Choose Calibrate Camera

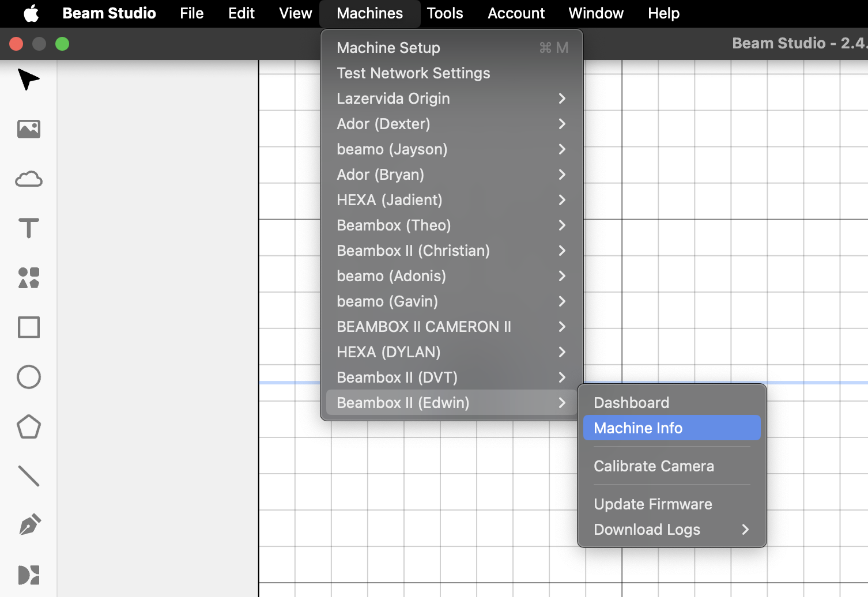[x=672, y=466]
